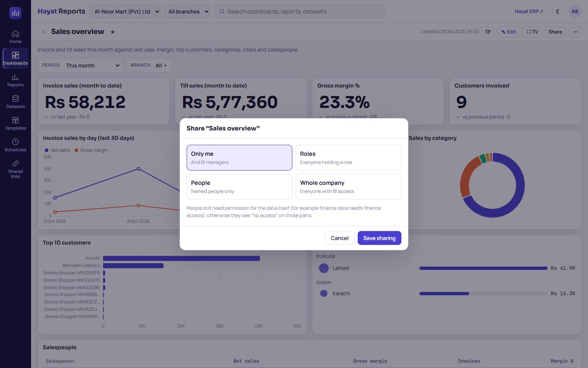The height and width of the screenshot is (368, 588).
Task: Enter TV fullscreen mode
Action: click(x=532, y=32)
